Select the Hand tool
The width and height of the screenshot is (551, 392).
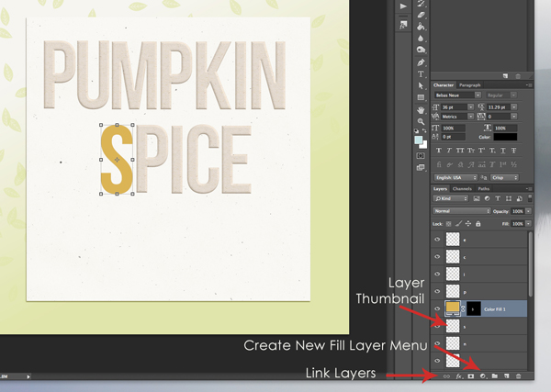coord(421,109)
